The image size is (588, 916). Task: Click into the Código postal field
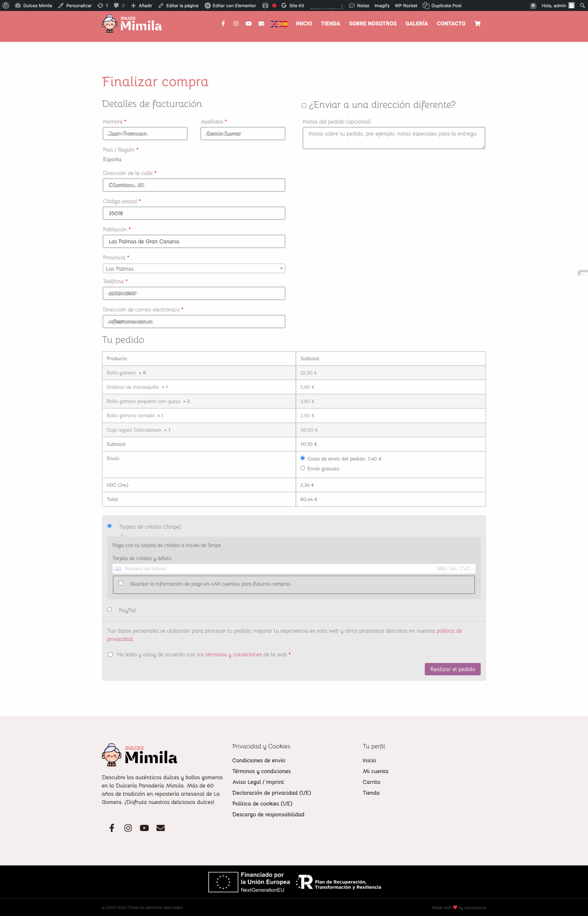click(x=193, y=213)
